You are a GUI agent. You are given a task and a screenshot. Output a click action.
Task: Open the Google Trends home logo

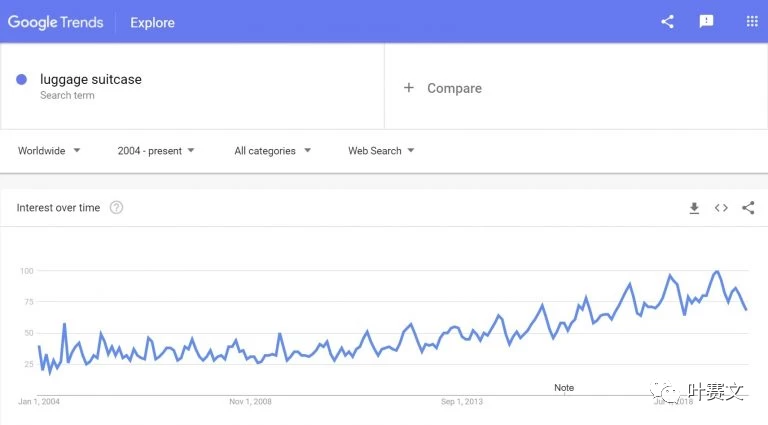click(x=55, y=22)
